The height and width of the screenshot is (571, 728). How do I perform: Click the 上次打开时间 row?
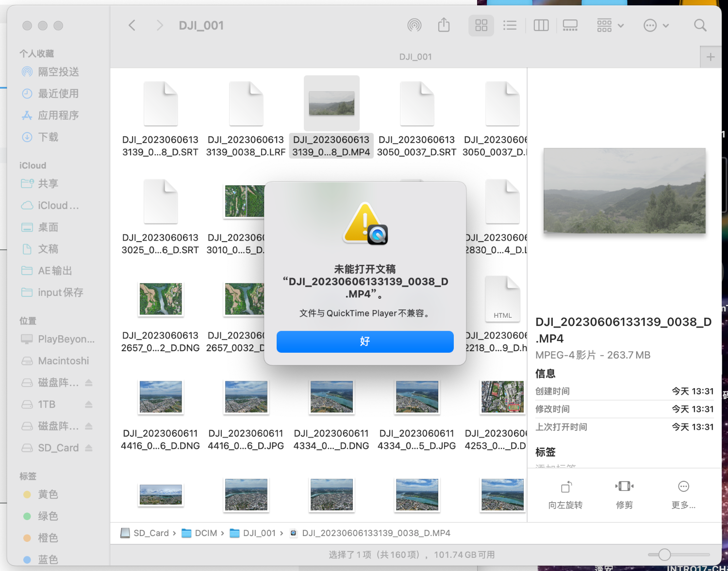pyautogui.click(x=625, y=427)
